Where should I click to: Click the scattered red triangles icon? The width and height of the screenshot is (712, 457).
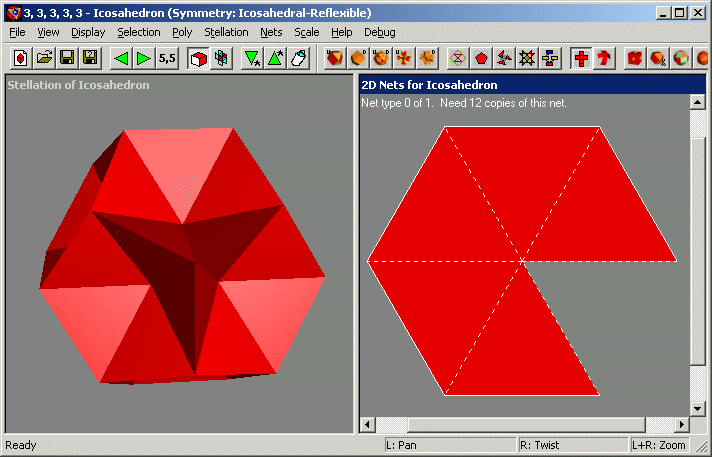[x=504, y=58]
